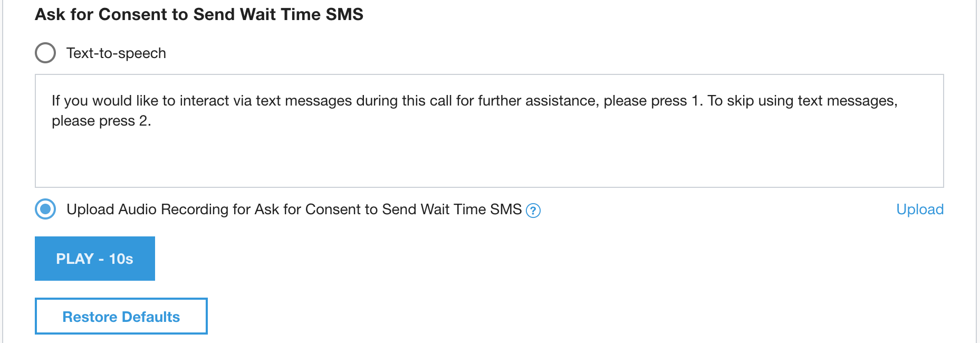Click the Upload link
Screen dimensions: 980x343
coord(919,209)
